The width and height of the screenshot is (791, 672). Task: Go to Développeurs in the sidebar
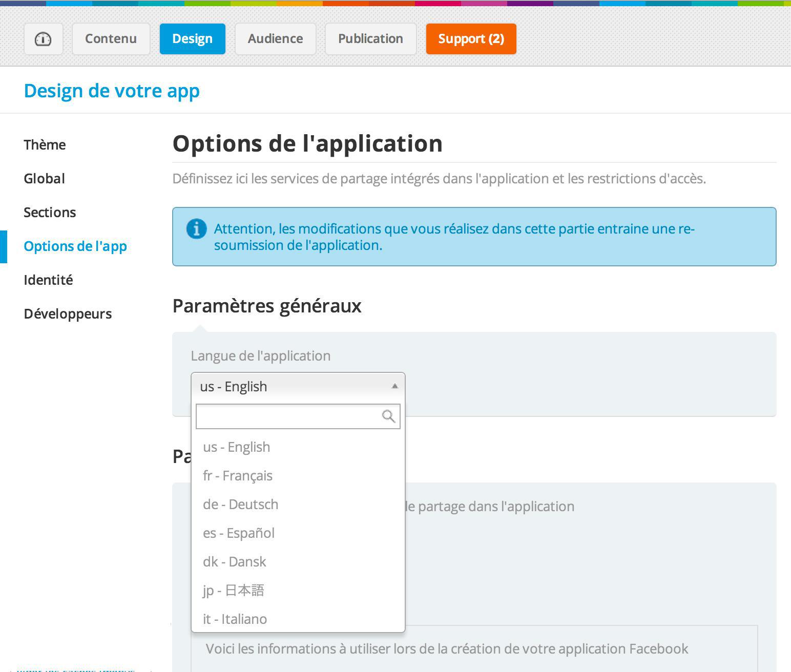pos(68,314)
